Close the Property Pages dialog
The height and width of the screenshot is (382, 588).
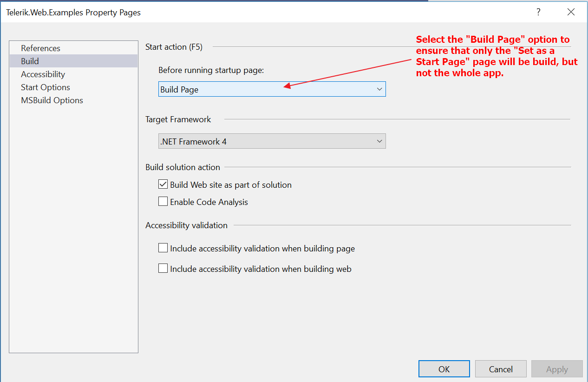(x=571, y=12)
